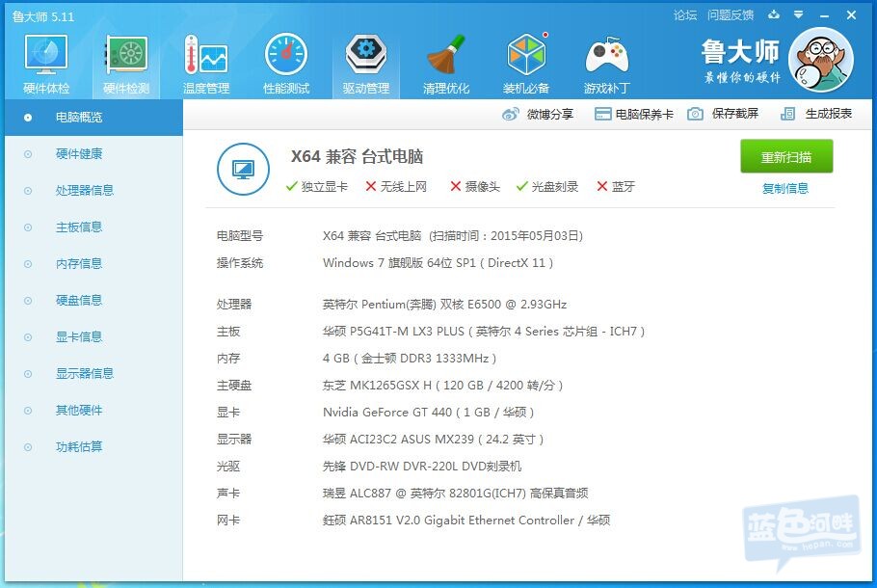The image size is (877, 588).
Task: Select 处理器信息 in the sidebar
Action: click(93, 190)
